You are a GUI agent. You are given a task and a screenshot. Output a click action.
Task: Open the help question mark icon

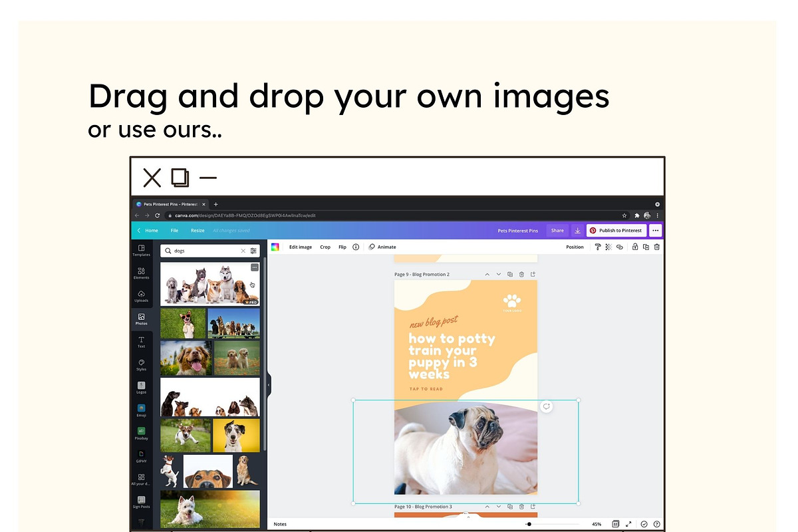click(x=656, y=524)
